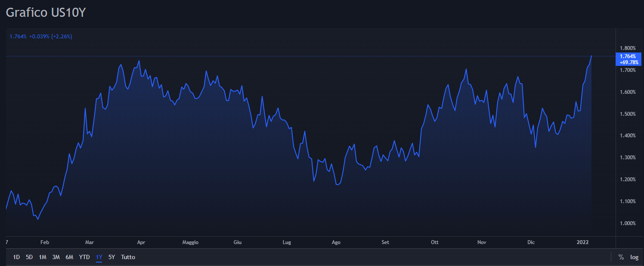Open the Grafico US10Y heading link
Screen dimensions: 644x266
tap(46, 12)
